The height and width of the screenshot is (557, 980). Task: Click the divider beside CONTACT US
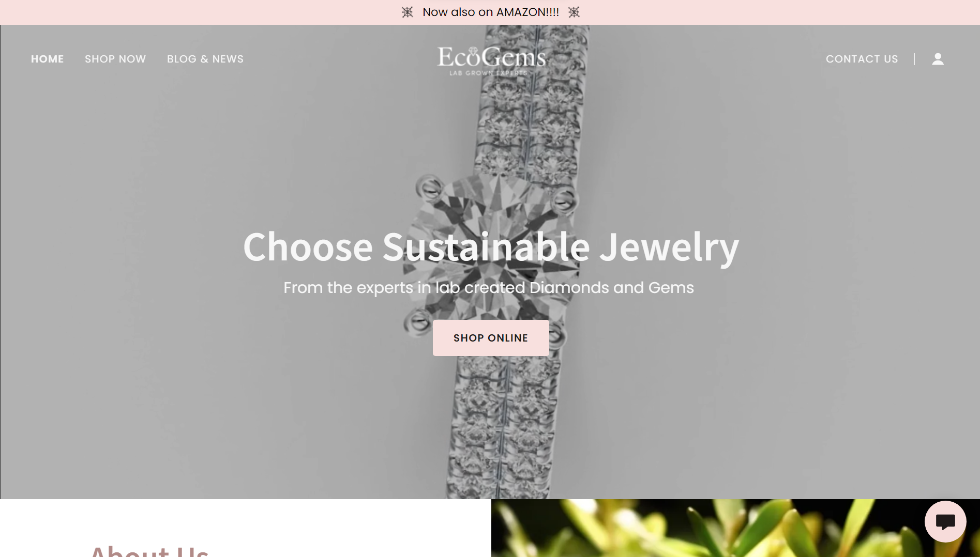pyautogui.click(x=914, y=59)
